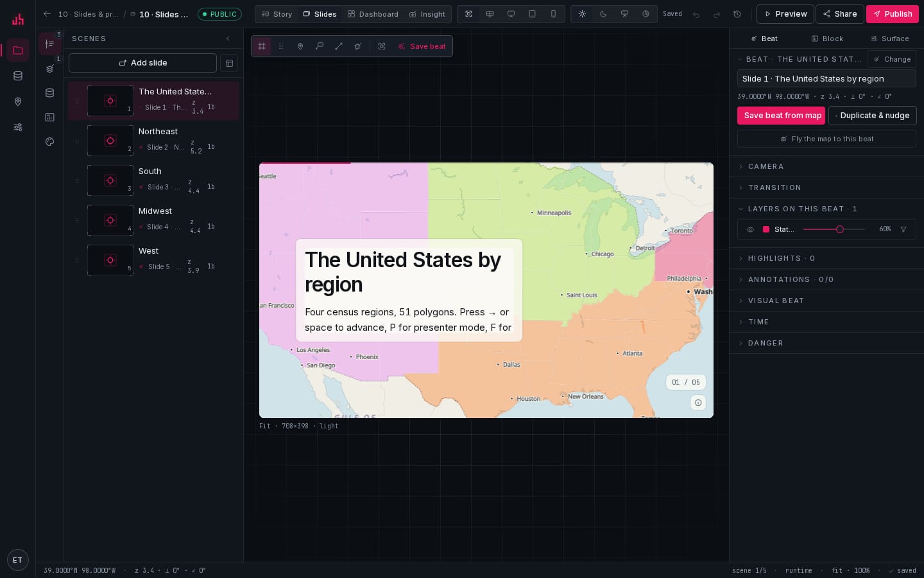Open the user avatar ET

(18, 560)
